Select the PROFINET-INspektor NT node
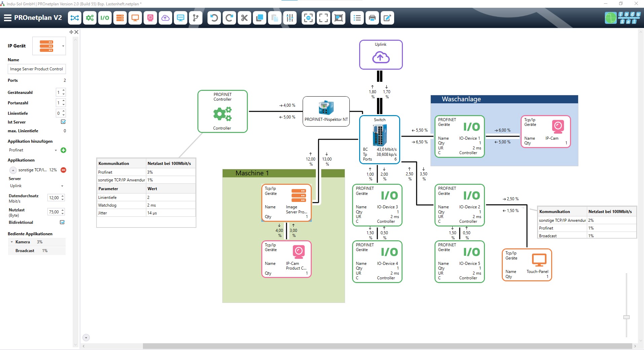This screenshot has width=644, height=350. [326, 111]
